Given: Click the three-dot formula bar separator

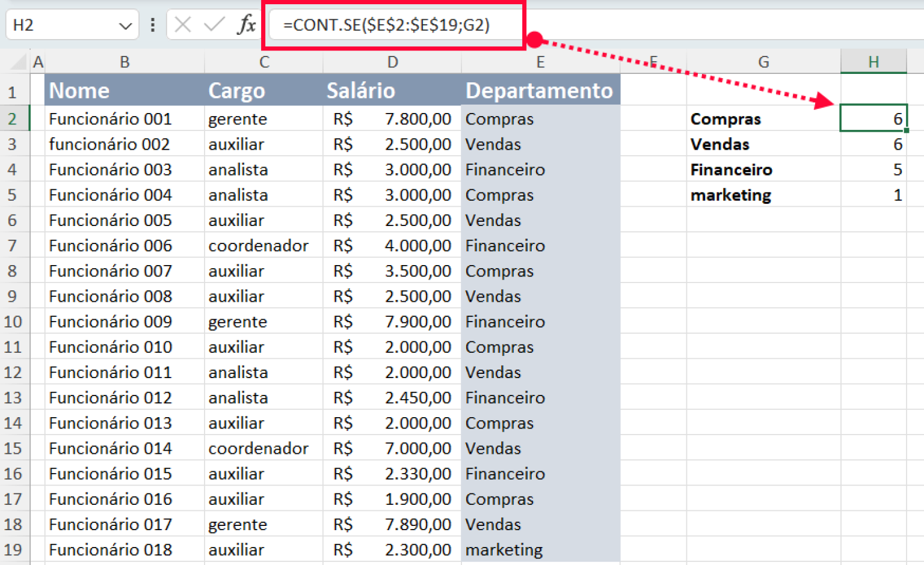Looking at the screenshot, I should click(x=152, y=25).
